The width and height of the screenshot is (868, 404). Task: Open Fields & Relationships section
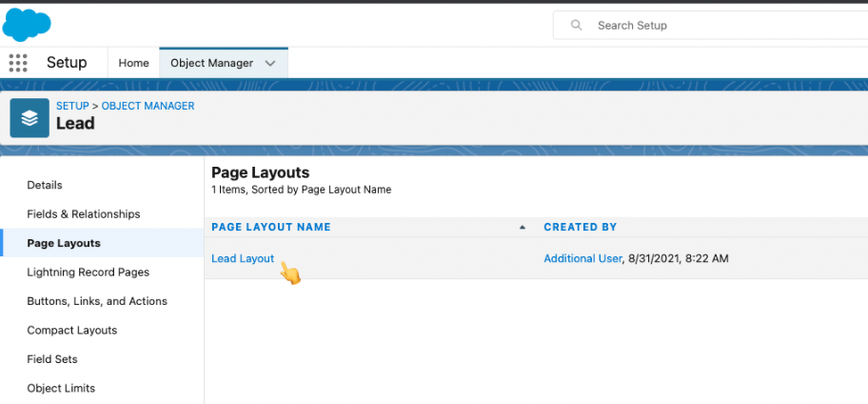(84, 214)
